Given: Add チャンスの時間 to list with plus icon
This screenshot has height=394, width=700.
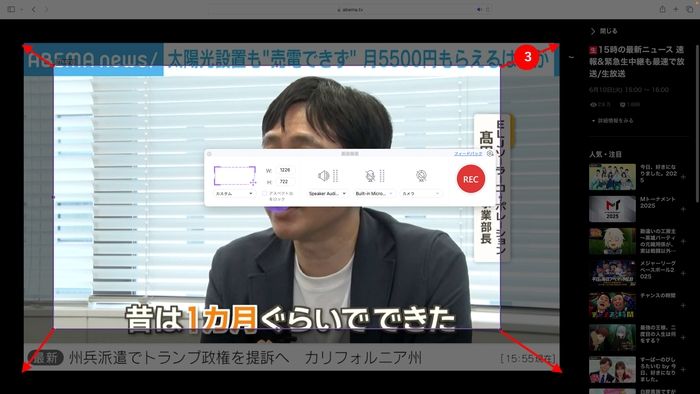Looking at the screenshot, I should [683, 306].
